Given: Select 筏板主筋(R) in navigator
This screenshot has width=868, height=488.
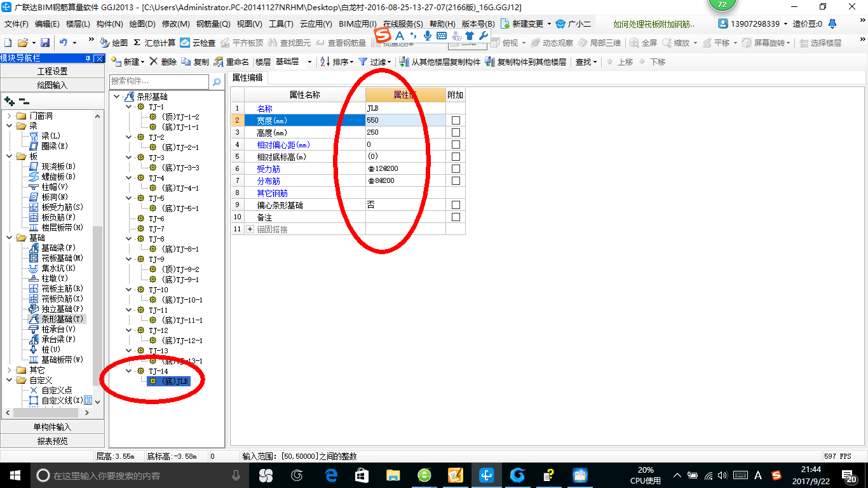Looking at the screenshot, I should coord(56,288).
